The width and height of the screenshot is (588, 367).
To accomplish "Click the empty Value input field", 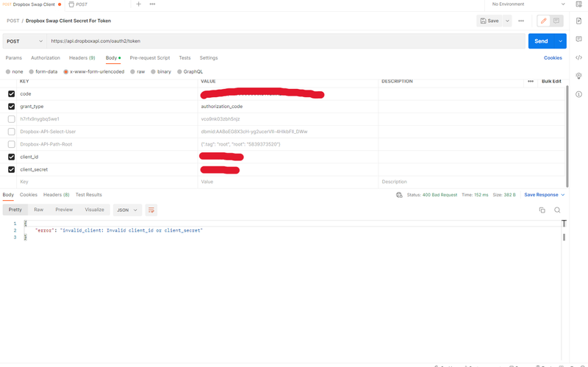I will click(288, 182).
